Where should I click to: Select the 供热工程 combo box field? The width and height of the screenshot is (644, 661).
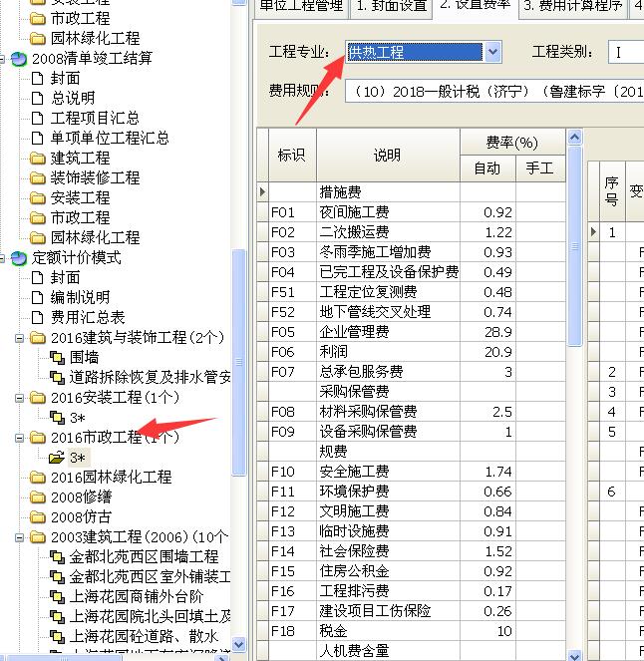pos(423,52)
